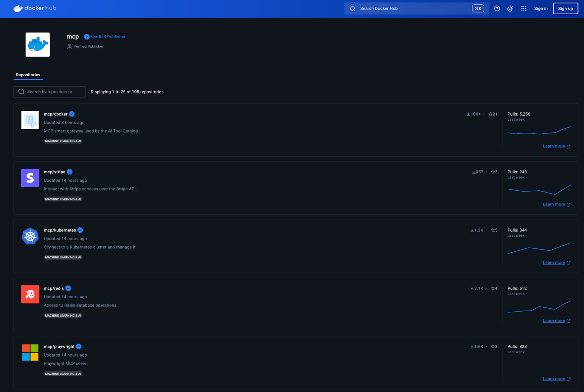The image size is (584, 392).
Task: Focus the Search Docker Hub field
Action: (417, 8)
